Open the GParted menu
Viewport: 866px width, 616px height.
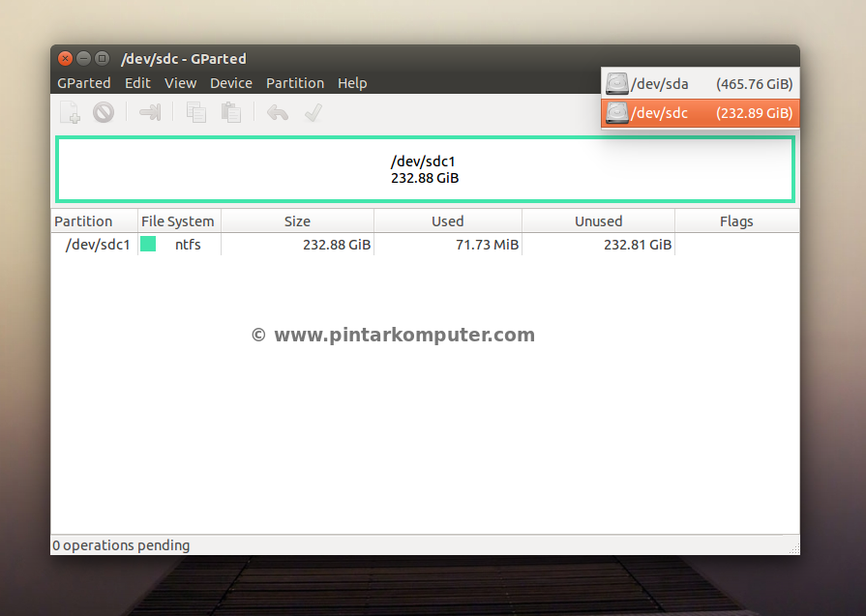coord(84,83)
